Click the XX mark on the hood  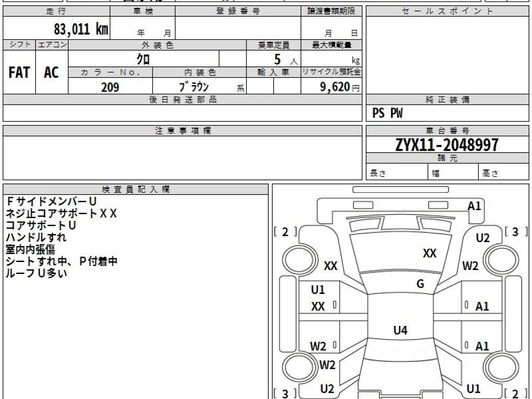click(430, 253)
